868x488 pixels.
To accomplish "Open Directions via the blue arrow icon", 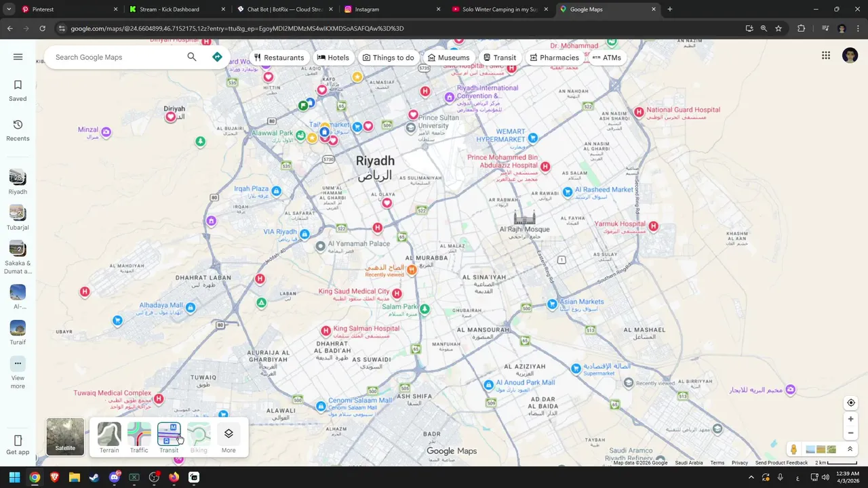I will pyautogui.click(x=217, y=57).
